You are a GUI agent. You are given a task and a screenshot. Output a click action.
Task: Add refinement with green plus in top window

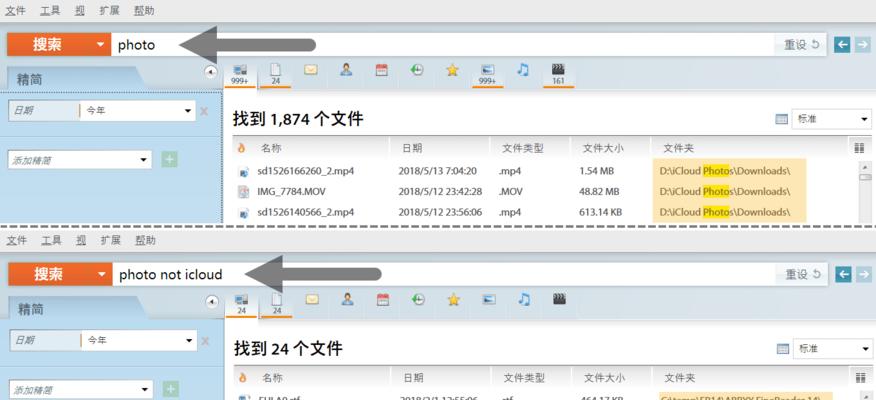pos(170,160)
